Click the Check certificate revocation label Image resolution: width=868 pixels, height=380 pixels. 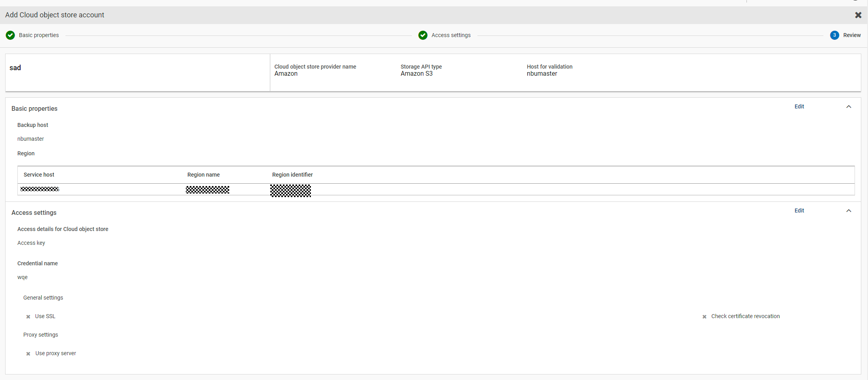point(746,316)
